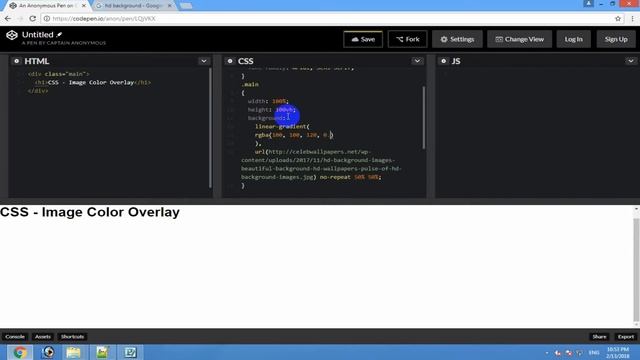
Task: Click the .main selector in CSS editor
Action: pyautogui.click(x=250, y=84)
